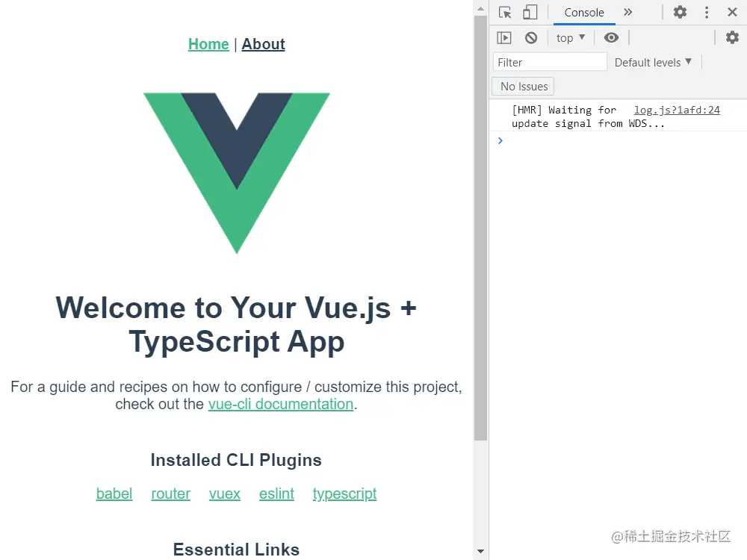Activate the inspect element picker icon
747x560 pixels.
coord(505,13)
